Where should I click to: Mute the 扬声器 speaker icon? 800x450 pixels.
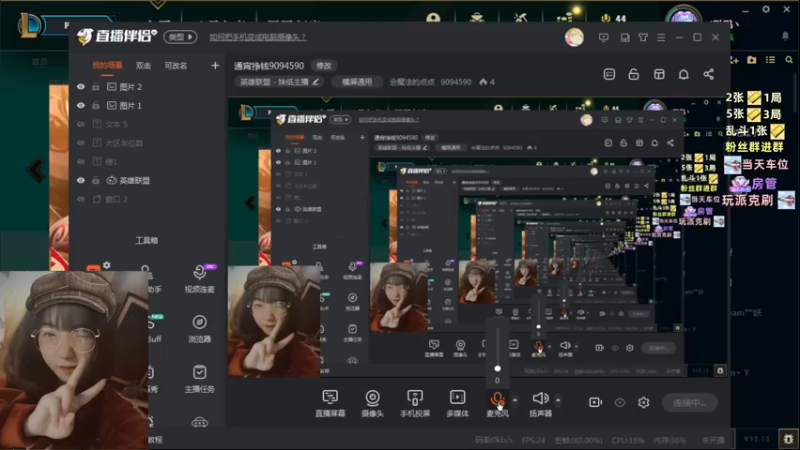click(x=540, y=398)
